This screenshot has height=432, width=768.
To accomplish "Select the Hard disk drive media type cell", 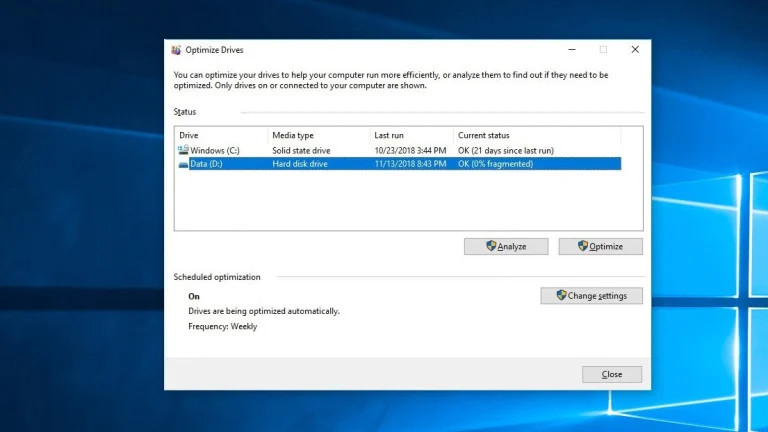I will click(x=301, y=164).
